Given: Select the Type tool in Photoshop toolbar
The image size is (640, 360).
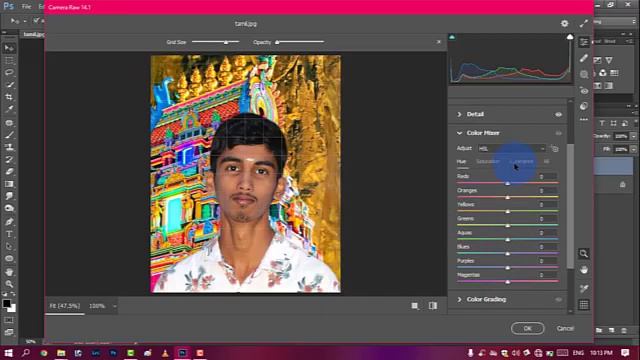Looking at the screenshot, I should click(9, 234).
